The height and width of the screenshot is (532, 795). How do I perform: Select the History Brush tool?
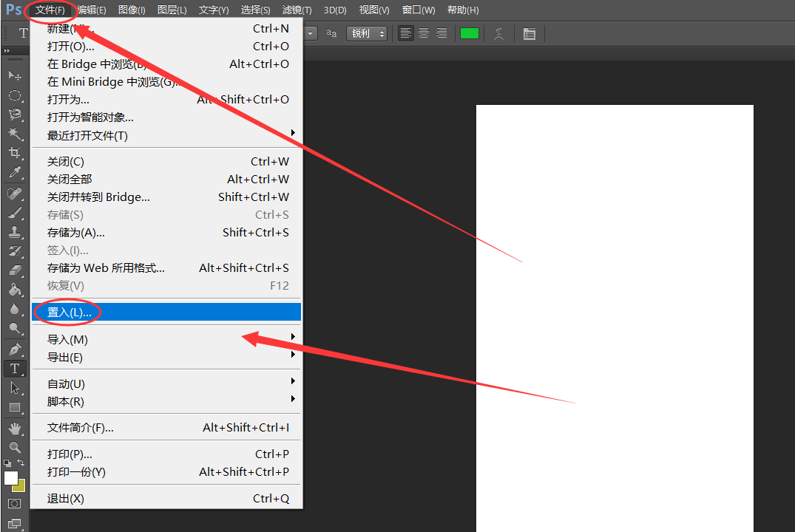(15, 251)
